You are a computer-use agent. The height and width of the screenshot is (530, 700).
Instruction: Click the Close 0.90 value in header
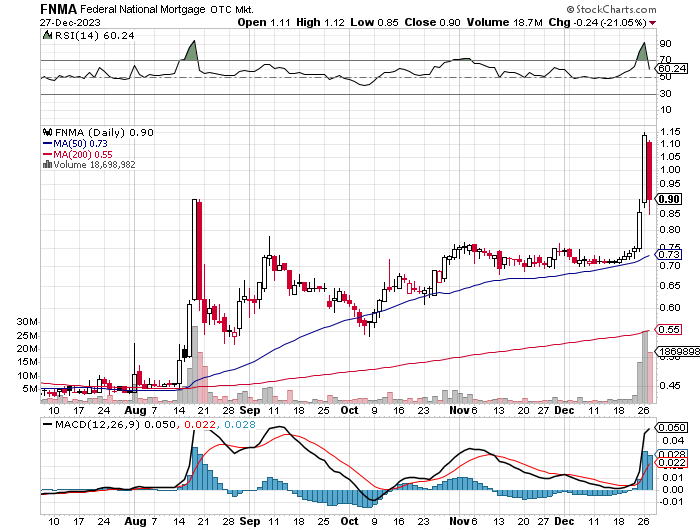(432, 22)
